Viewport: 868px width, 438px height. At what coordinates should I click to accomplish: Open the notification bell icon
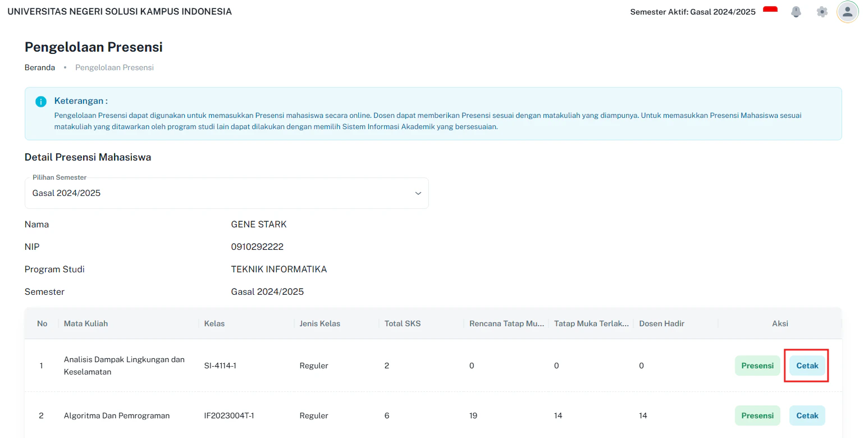(x=796, y=12)
